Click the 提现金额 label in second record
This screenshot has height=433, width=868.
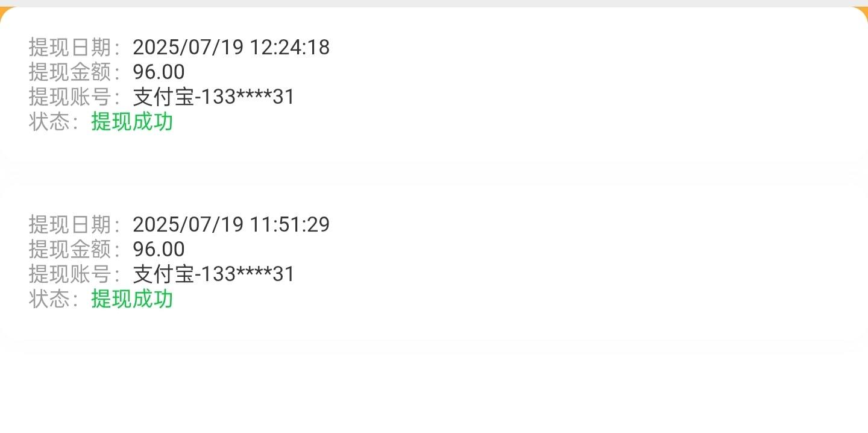[x=70, y=249]
